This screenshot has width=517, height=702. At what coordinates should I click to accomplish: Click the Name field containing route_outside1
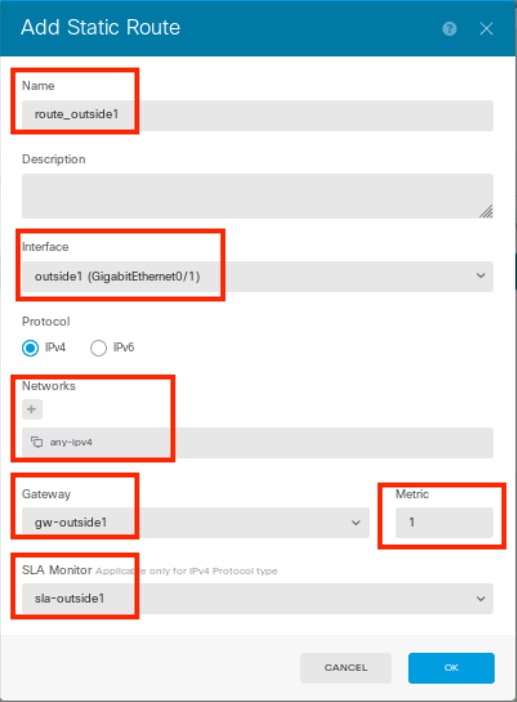coord(257,116)
